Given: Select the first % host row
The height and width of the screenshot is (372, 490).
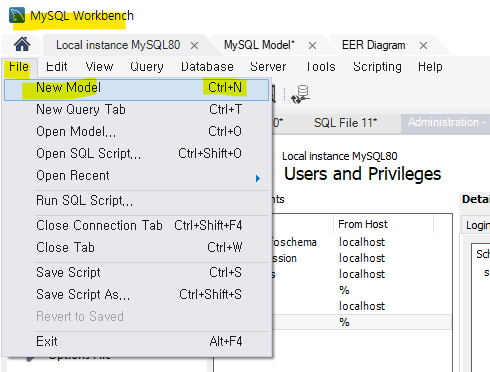Looking at the screenshot, I should point(344,290).
